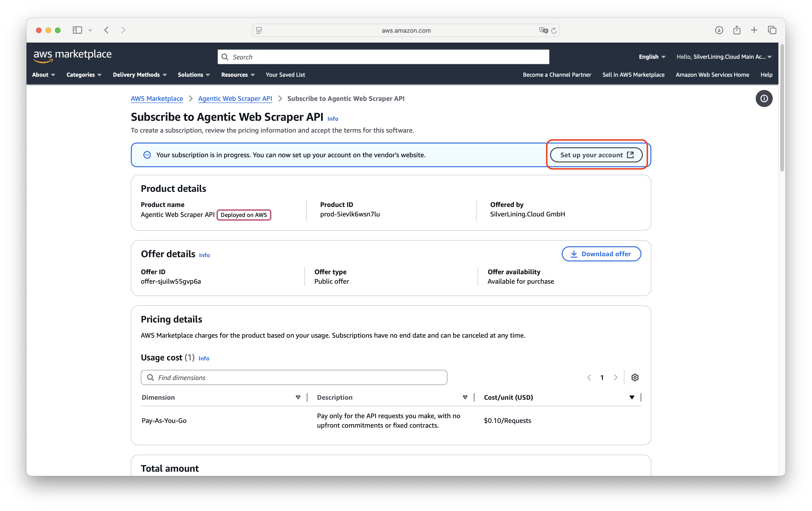Open the English language dropdown
Screen dimensions: 812x511
(x=652, y=57)
